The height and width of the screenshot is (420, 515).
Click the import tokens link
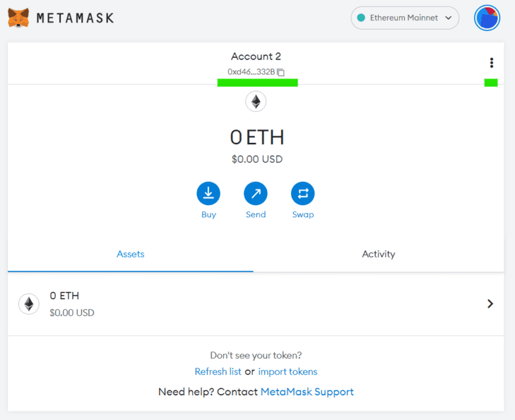288,372
